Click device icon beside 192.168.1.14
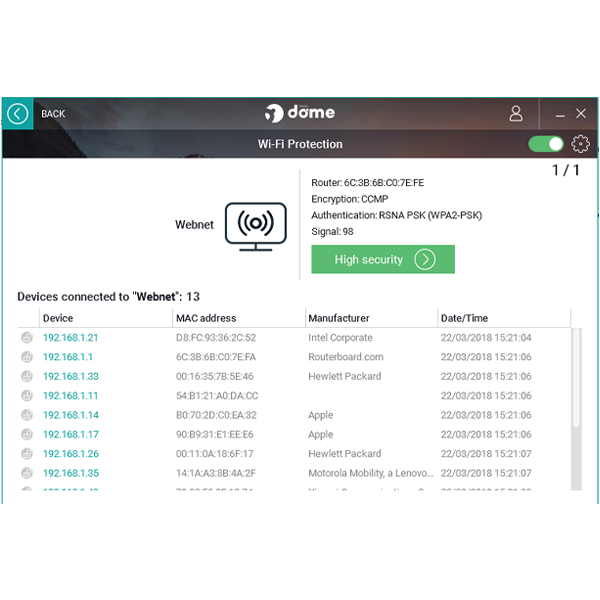 click(x=27, y=415)
